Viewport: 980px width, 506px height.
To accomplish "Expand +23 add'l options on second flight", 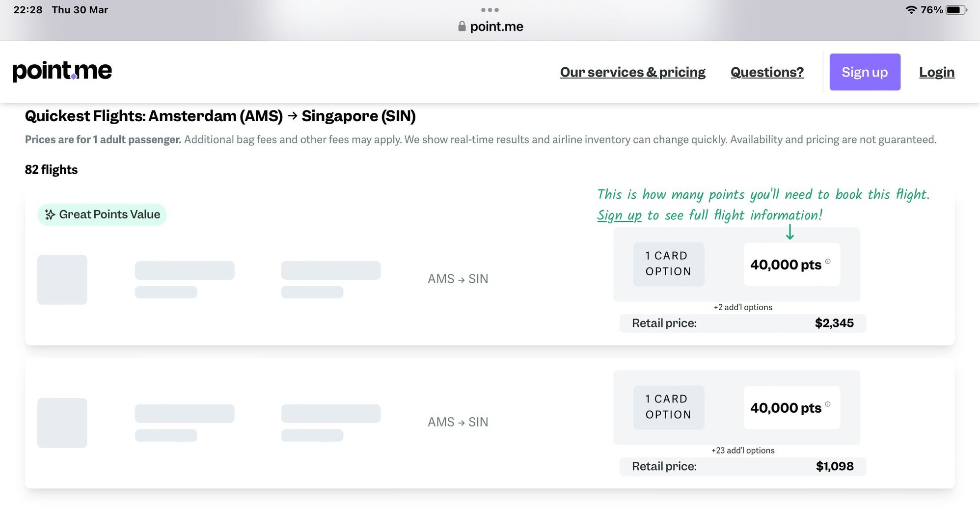I will (x=742, y=451).
